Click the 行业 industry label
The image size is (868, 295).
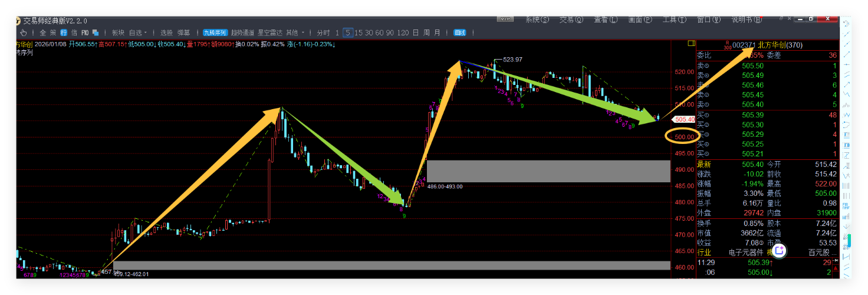pyautogui.click(x=704, y=252)
